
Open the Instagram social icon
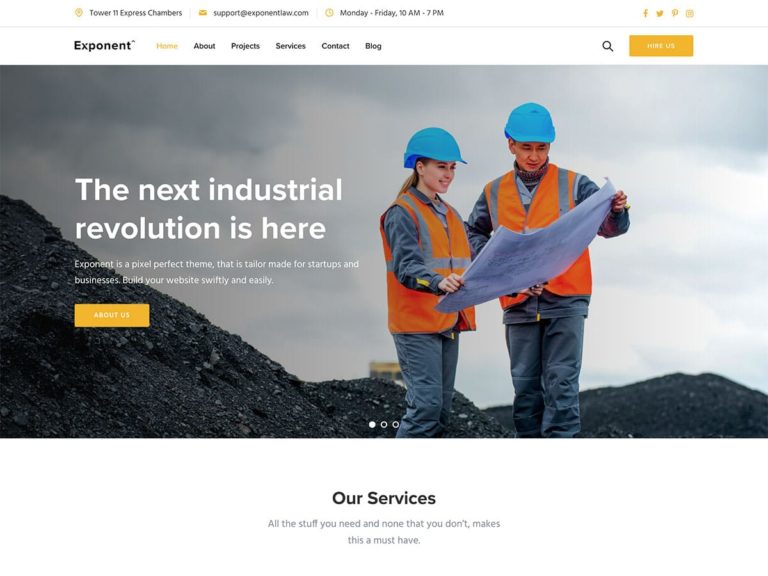[690, 13]
